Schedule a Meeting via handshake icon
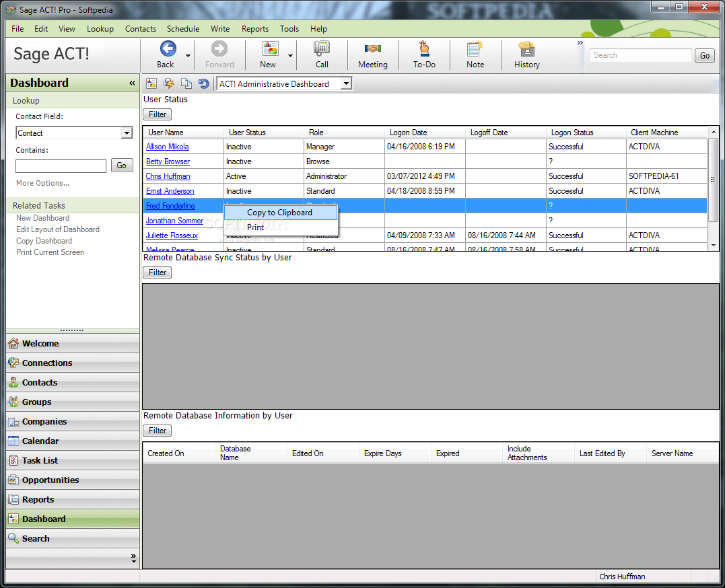Viewport: 725px width, 588px height. click(x=373, y=49)
